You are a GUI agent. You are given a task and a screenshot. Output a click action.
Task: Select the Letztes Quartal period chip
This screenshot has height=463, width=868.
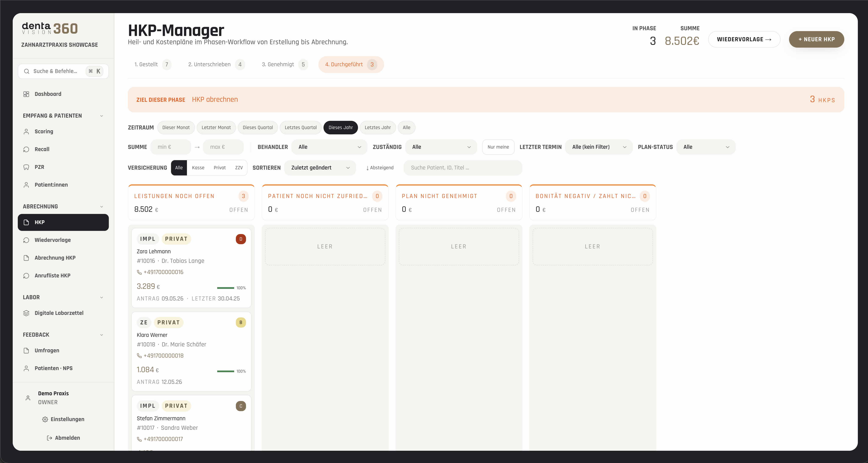pyautogui.click(x=301, y=128)
